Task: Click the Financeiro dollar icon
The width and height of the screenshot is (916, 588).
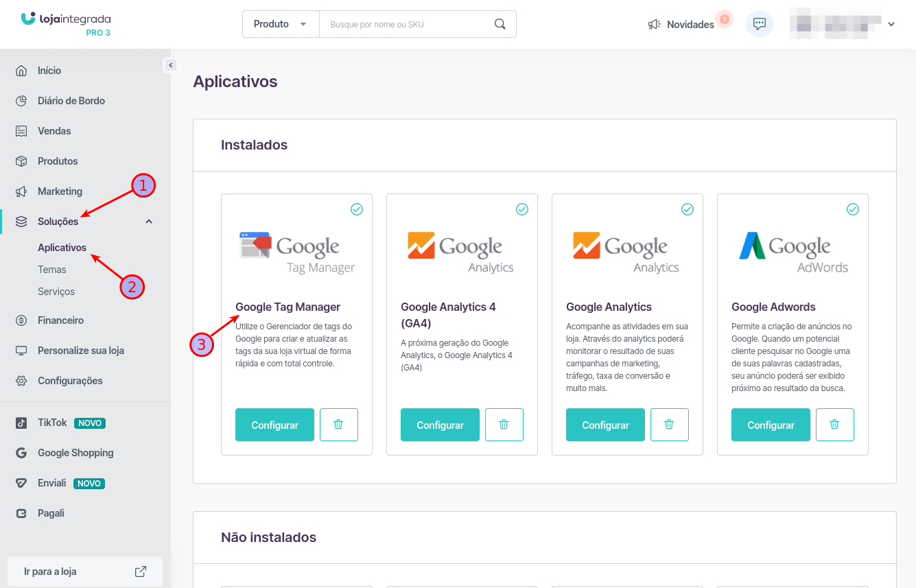Action: tap(21, 320)
